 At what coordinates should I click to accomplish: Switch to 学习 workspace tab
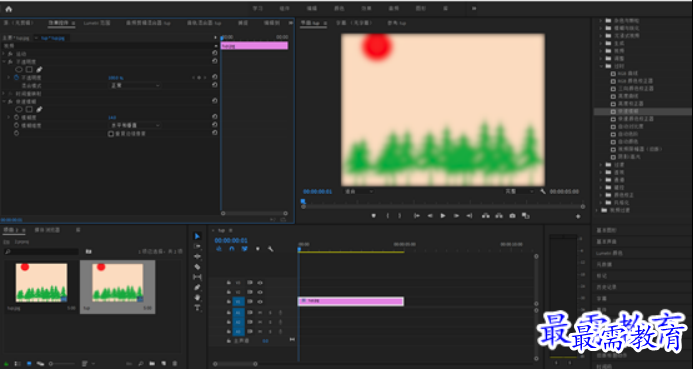(258, 8)
